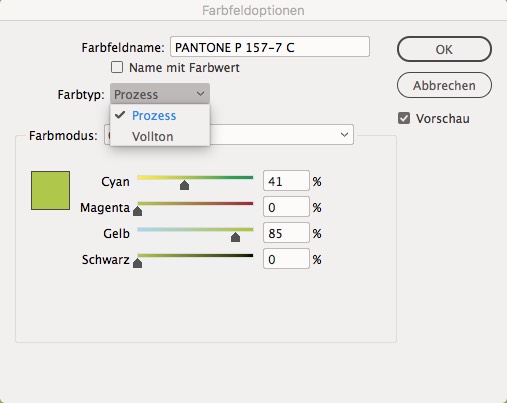This screenshot has width=507, height=403.
Task: Click the Magenta slider thumb handle
Action: click(137, 211)
